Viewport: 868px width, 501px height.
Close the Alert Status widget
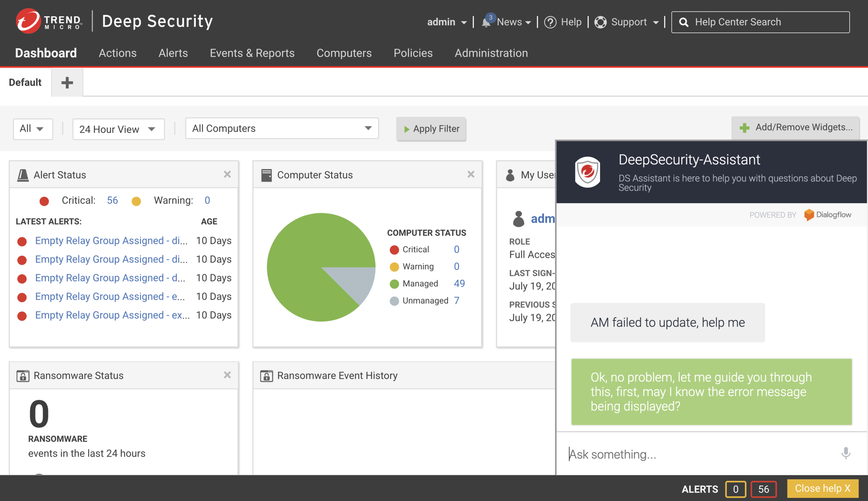click(x=227, y=174)
